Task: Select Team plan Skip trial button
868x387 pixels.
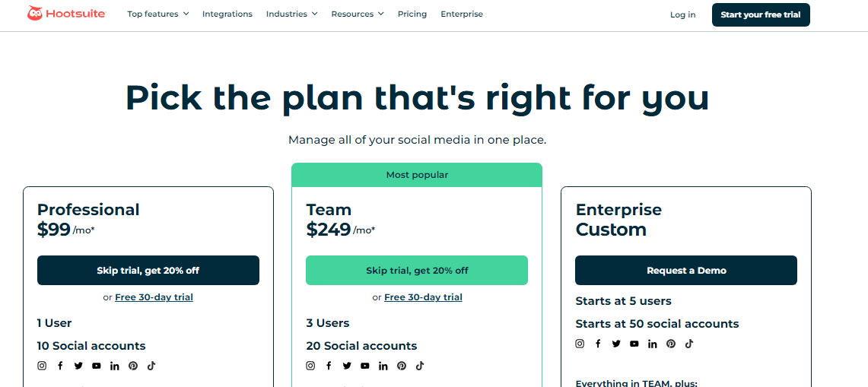Action: pyautogui.click(x=417, y=271)
